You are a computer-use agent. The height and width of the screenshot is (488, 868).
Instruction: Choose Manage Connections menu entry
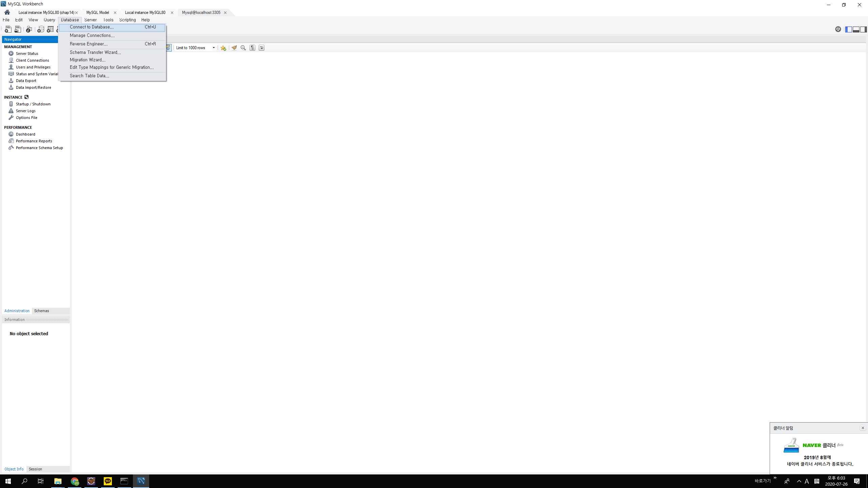112,36
